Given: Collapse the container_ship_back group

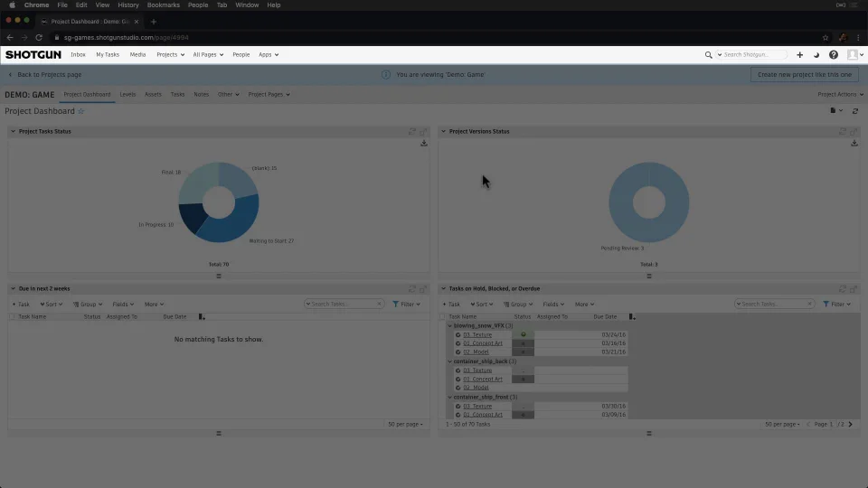Looking at the screenshot, I should 450,361.
